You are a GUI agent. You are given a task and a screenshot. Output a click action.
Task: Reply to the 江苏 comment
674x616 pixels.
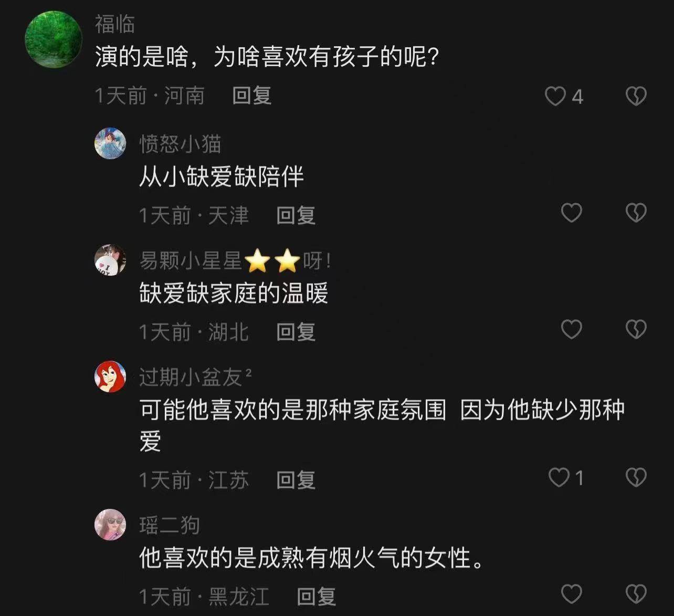296,480
